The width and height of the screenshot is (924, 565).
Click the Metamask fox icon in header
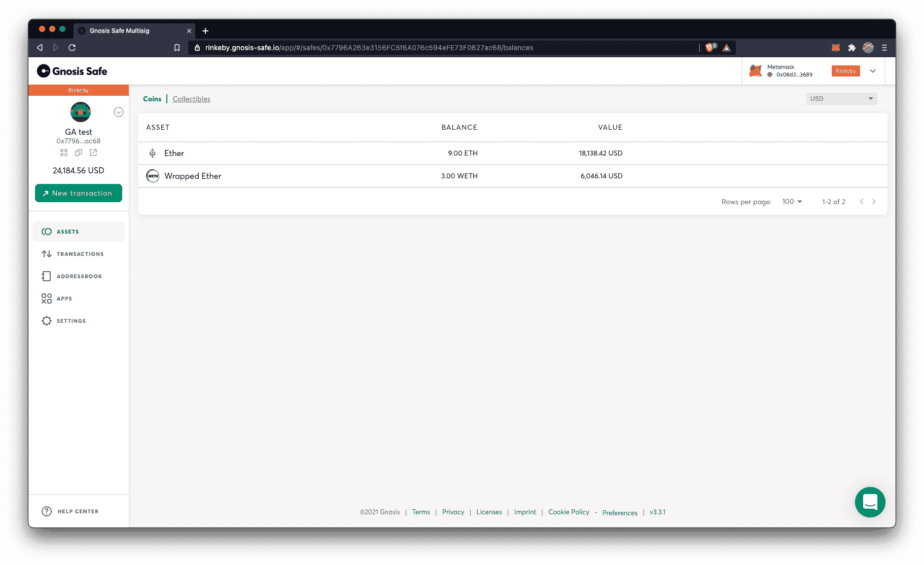tap(756, 71)
